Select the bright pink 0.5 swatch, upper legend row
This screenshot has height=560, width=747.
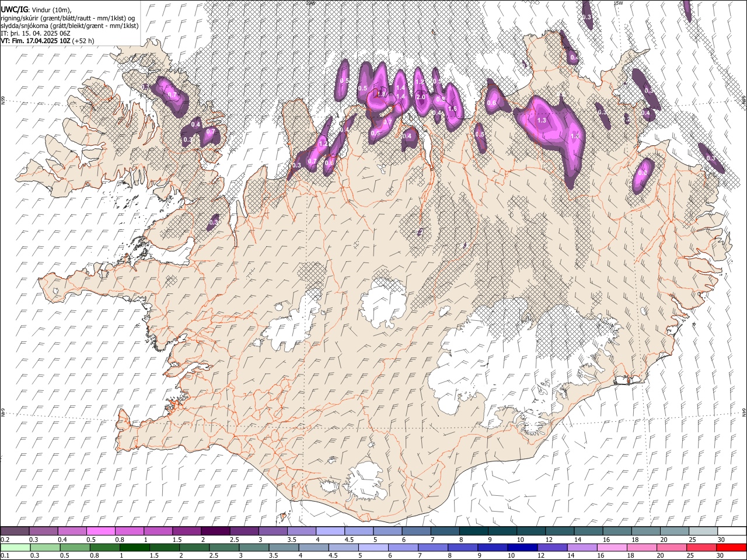click(x=101, y=531)
